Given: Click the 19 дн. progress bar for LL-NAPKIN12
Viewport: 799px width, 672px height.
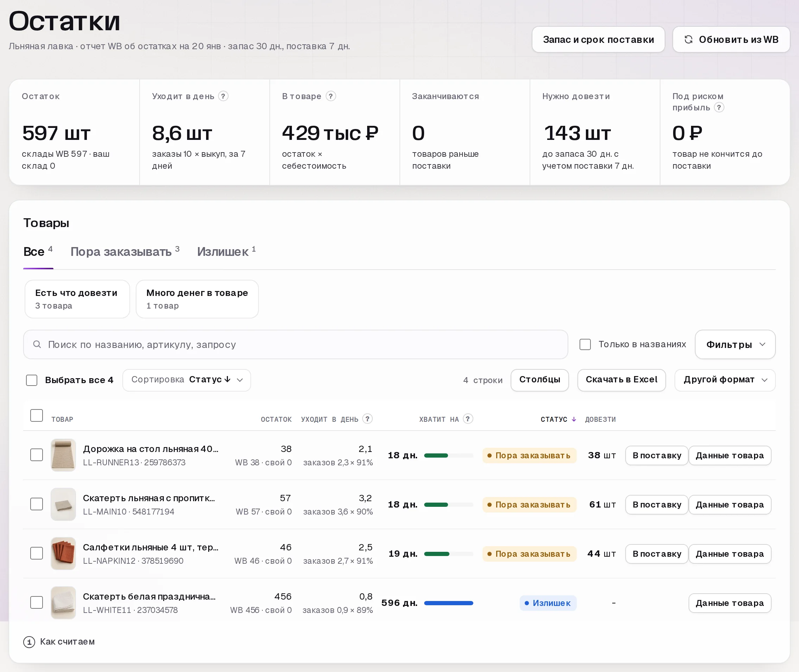Looking at the screenshot, I should pyautogui.click(x=449, y=554).
